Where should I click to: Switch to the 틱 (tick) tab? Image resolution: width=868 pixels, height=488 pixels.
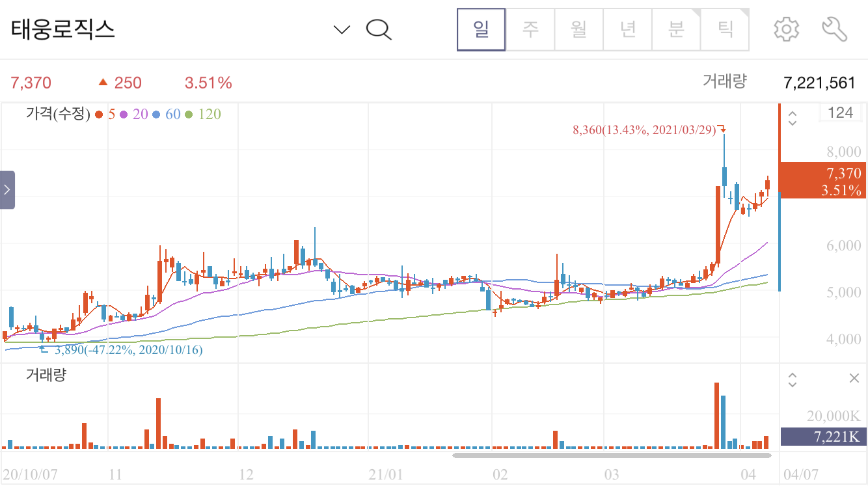(725, 29)
